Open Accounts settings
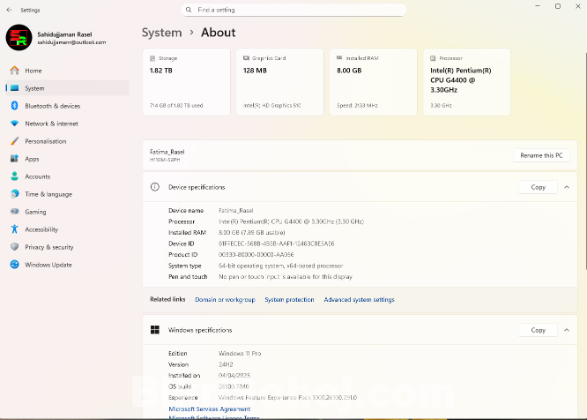The height and width of the screenshot is (420, 587). (x=67, y=176)
